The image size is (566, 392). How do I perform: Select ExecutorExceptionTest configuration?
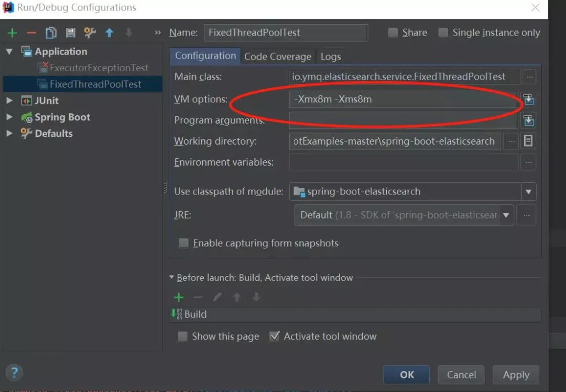click(x=99, y=68)
